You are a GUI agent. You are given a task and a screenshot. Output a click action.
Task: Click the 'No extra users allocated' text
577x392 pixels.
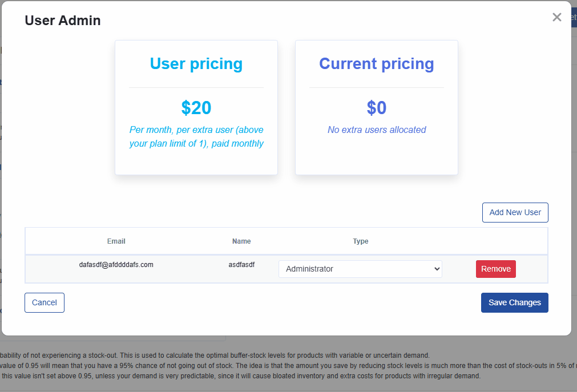(x=376, y=130)
